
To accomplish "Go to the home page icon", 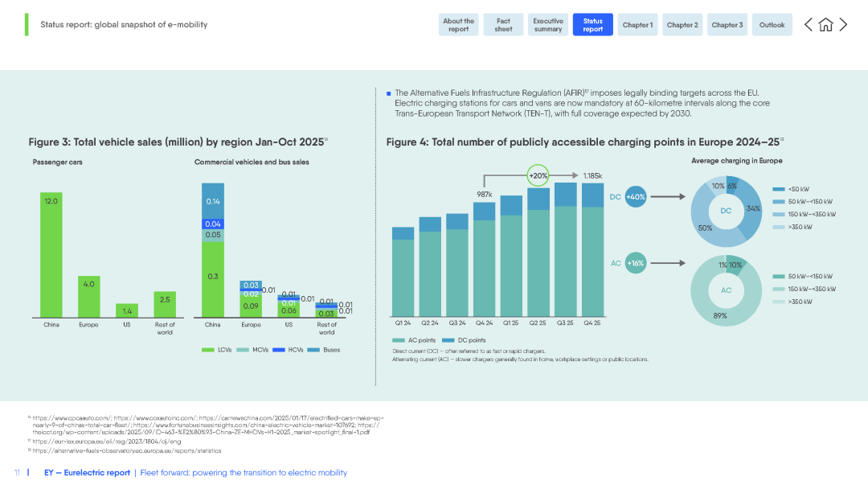I will pyautogui.click(x=825, y=25).
